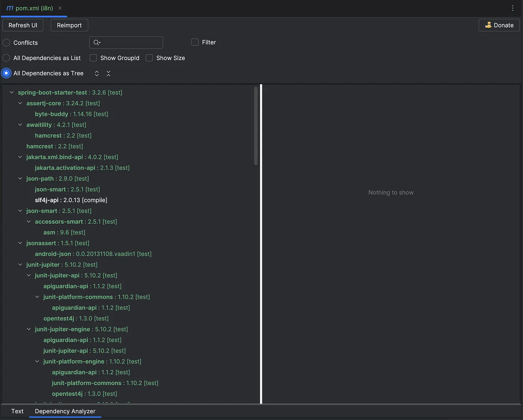The width and height of the screenshot is (523, 420).
Task: Enable the Show Size checkbox
Action: [149, 58]
